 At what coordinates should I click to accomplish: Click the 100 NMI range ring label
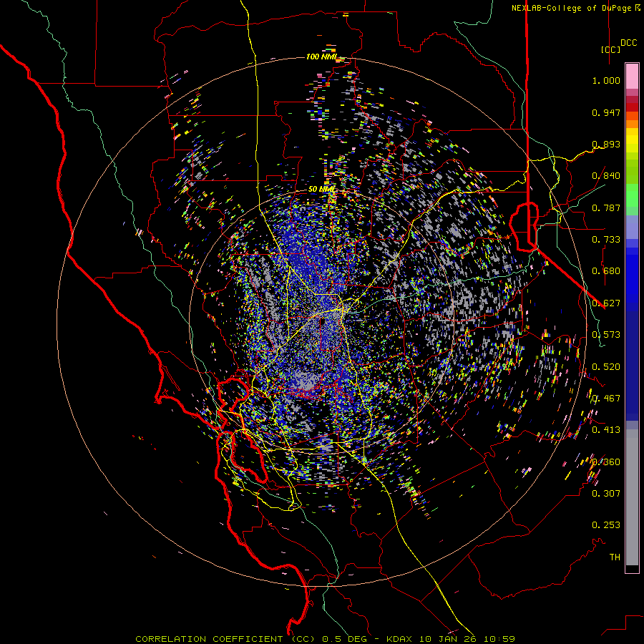[321, 57]
